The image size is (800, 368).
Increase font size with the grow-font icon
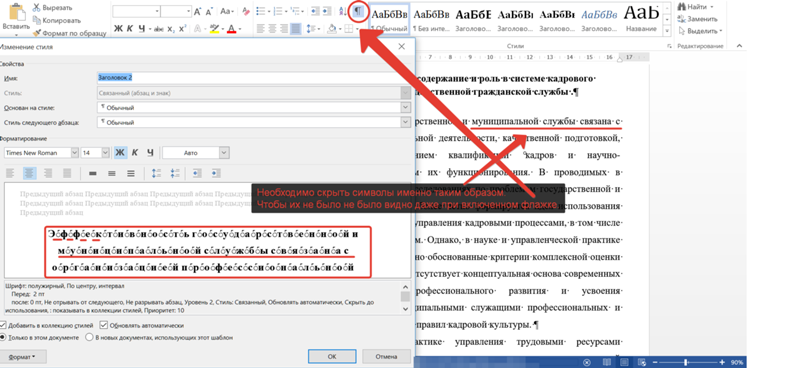[x=197, y=11]
